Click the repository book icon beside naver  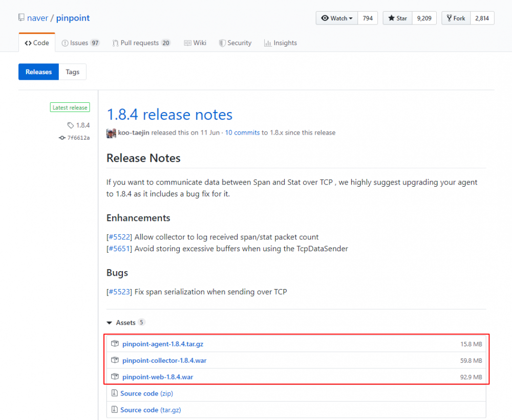[21, 18]
